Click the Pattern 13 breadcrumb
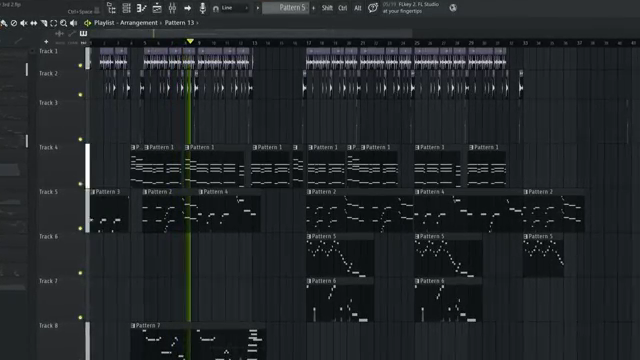 pos(179,23)
